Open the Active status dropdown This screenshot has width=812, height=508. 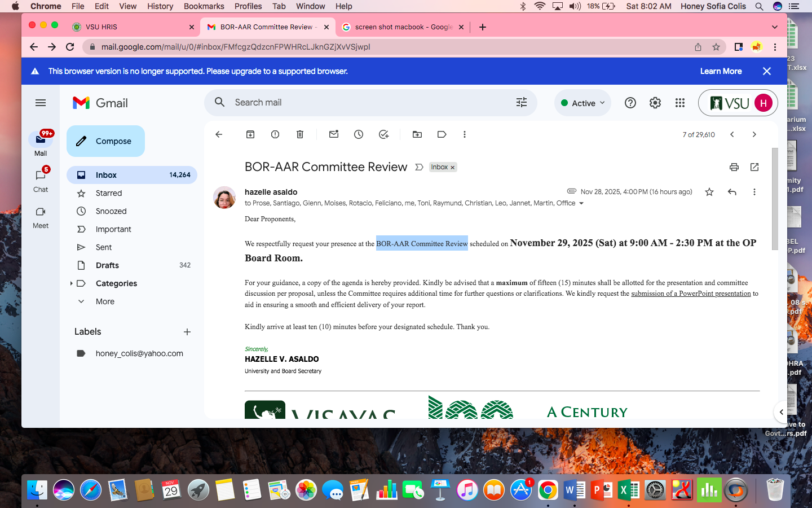pos(582,103)
